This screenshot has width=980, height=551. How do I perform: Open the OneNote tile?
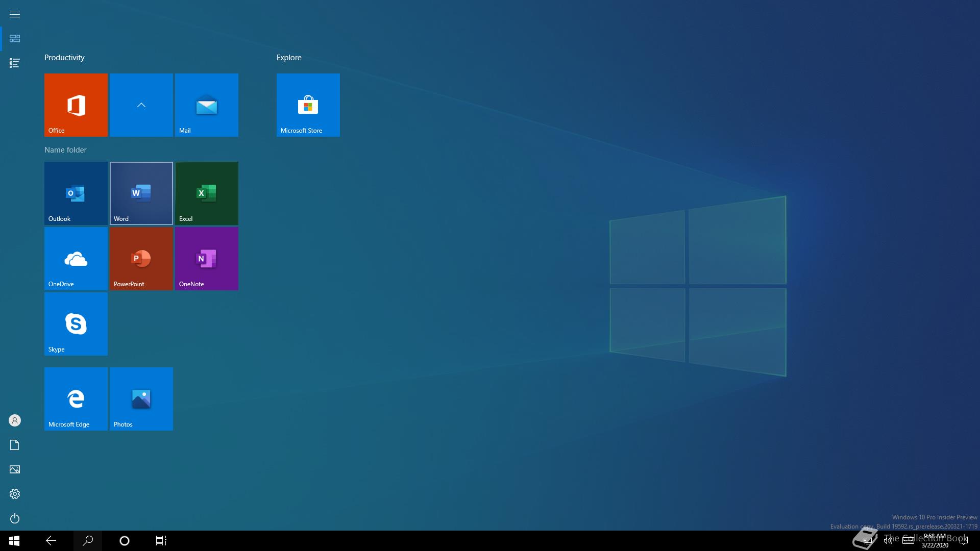coord(207,259)
